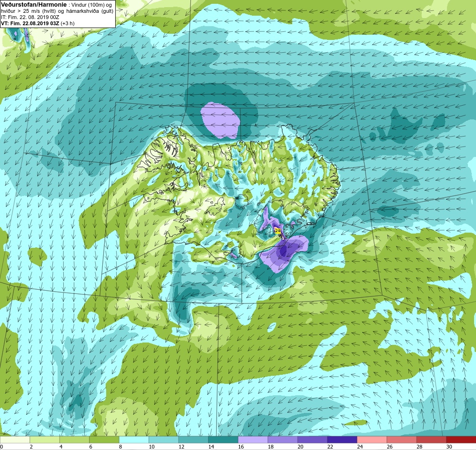This screenshot has width=476, height=450.
Task: Click the 'Veðurstofan/Harmonie' title text
Action: pos(33,5)
